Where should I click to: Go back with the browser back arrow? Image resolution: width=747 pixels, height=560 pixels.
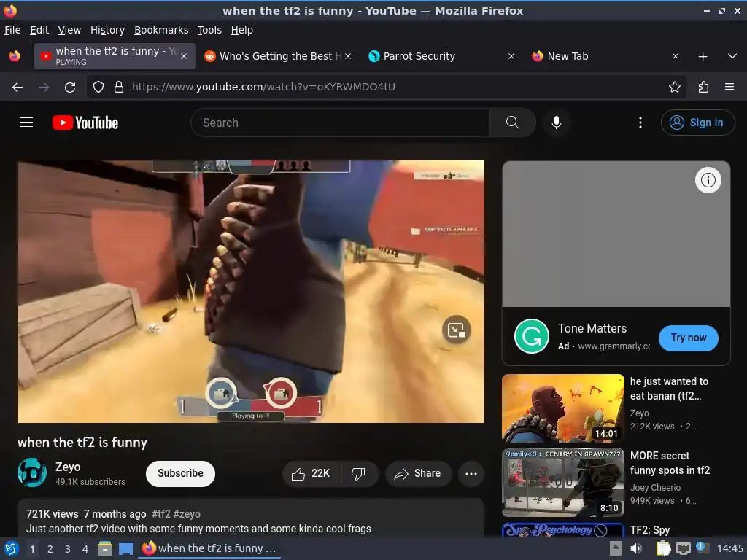click(x=18, y=87)
